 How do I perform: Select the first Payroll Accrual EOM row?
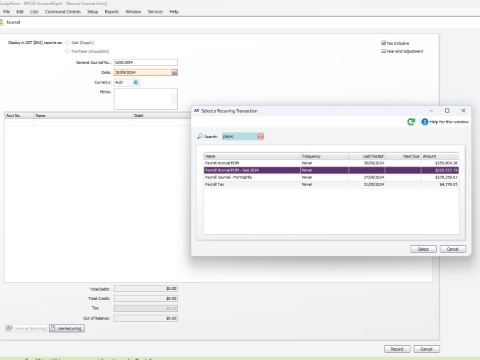[x=331, y=163]
